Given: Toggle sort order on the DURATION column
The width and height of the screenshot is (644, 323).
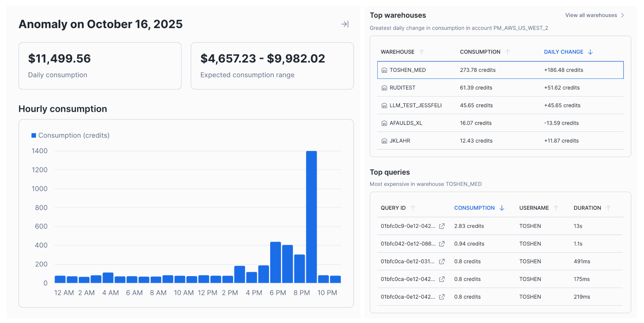Looking at the screenshot, I should click(609, 208).
